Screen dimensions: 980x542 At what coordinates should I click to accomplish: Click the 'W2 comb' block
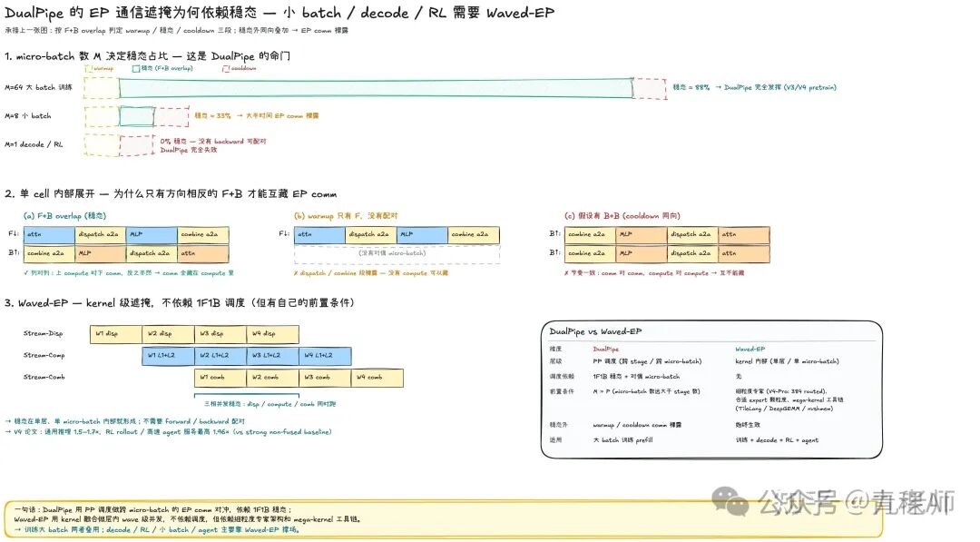pyautogui.click(x=272, y=378)
